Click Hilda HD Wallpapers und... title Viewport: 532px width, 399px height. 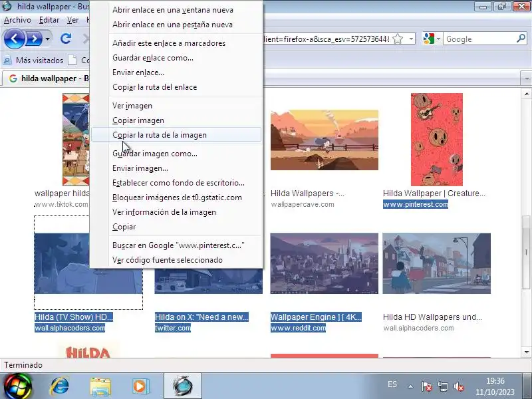tap(432, 317)
